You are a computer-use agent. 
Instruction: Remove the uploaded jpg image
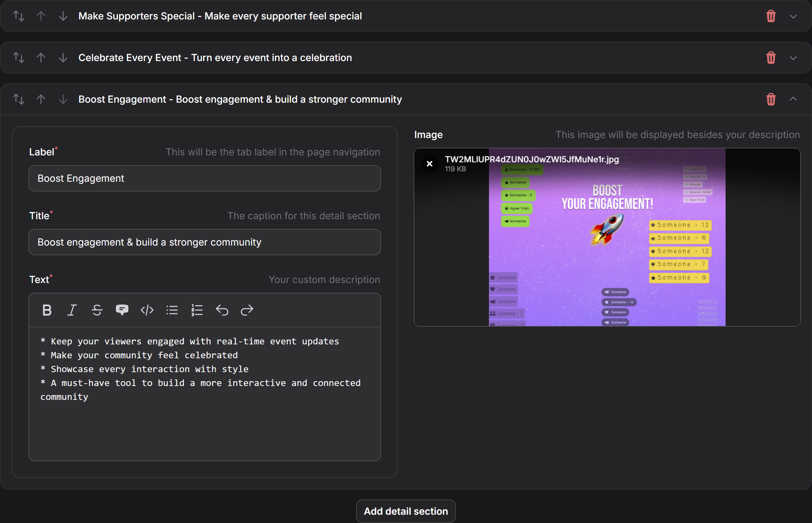click(x=429, y=163)
